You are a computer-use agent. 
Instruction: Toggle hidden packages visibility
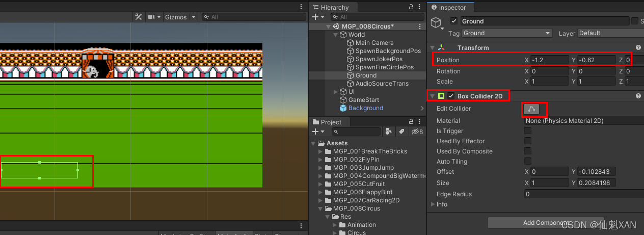point(417,132)
